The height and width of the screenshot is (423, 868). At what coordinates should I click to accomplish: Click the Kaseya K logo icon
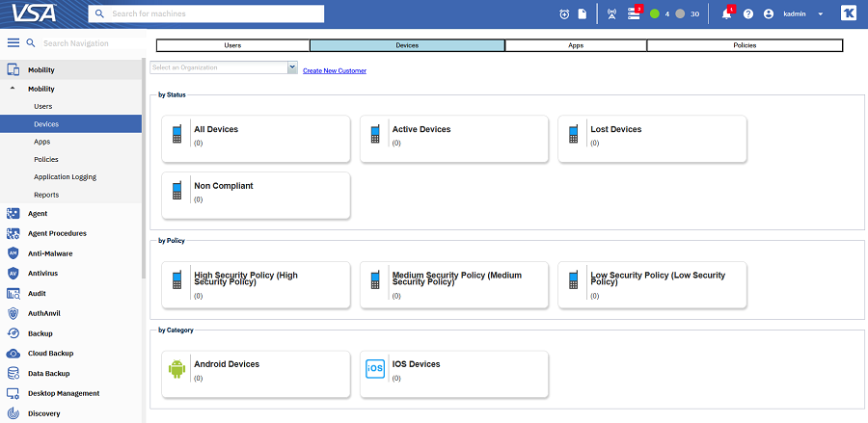click(849, 13)
